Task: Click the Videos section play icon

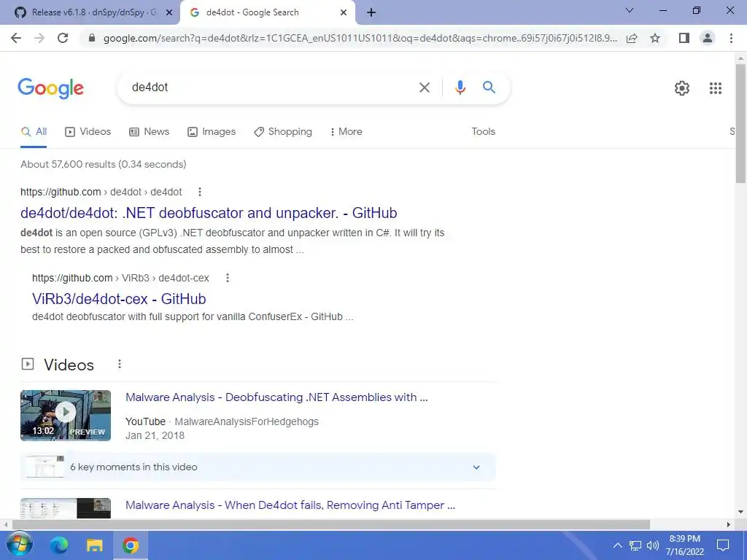Action: [x=28, y=365]
